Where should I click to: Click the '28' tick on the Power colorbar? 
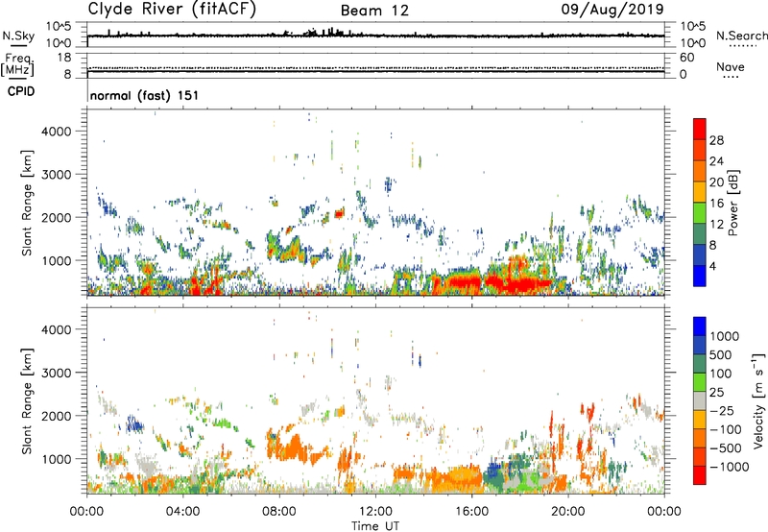pos(716,140)
